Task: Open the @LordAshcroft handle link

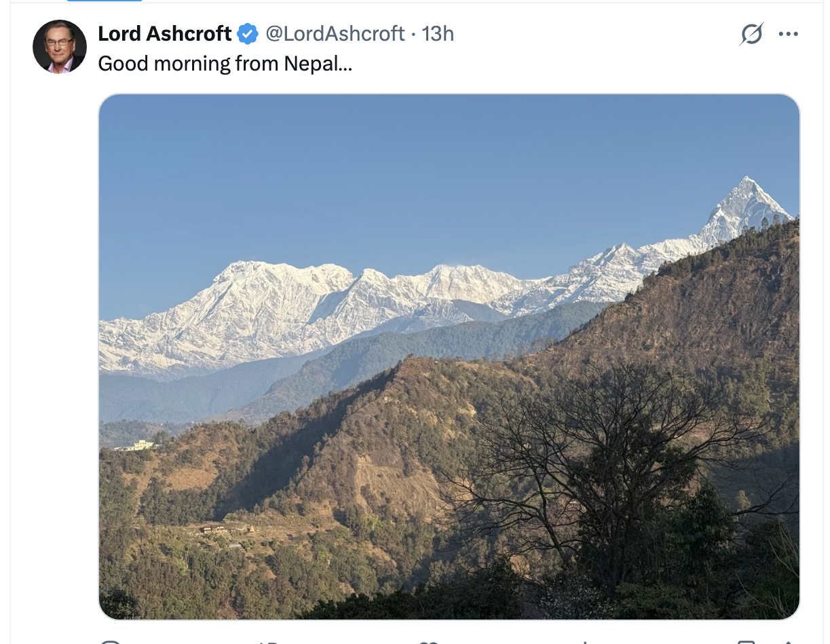Action: [x=335, y=33]
